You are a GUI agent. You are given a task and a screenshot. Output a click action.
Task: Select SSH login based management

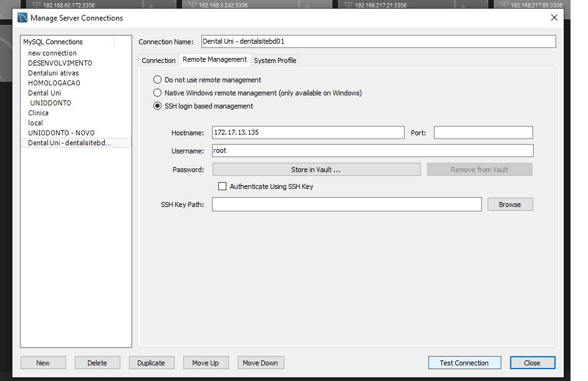click(x=158, y=106)
